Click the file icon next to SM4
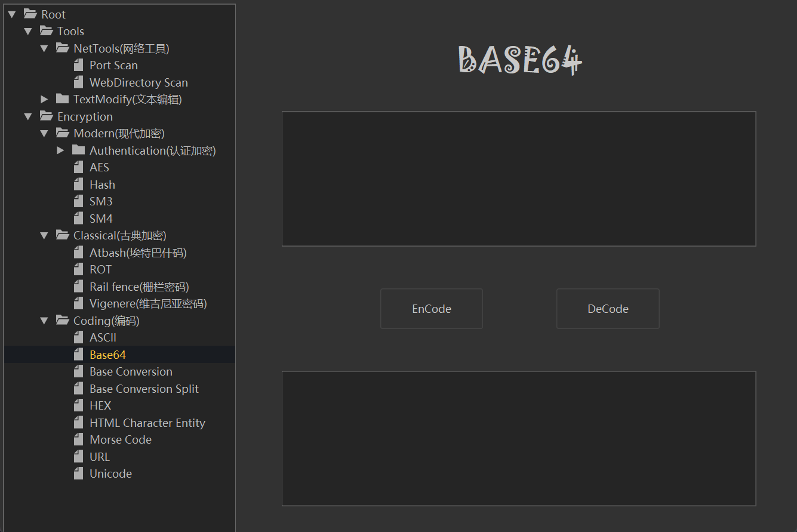 pos(78,219)
